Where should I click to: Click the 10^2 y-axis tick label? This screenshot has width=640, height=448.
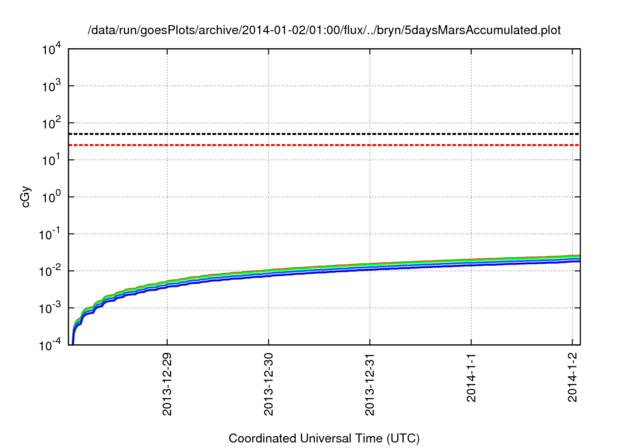pos(51,123)
